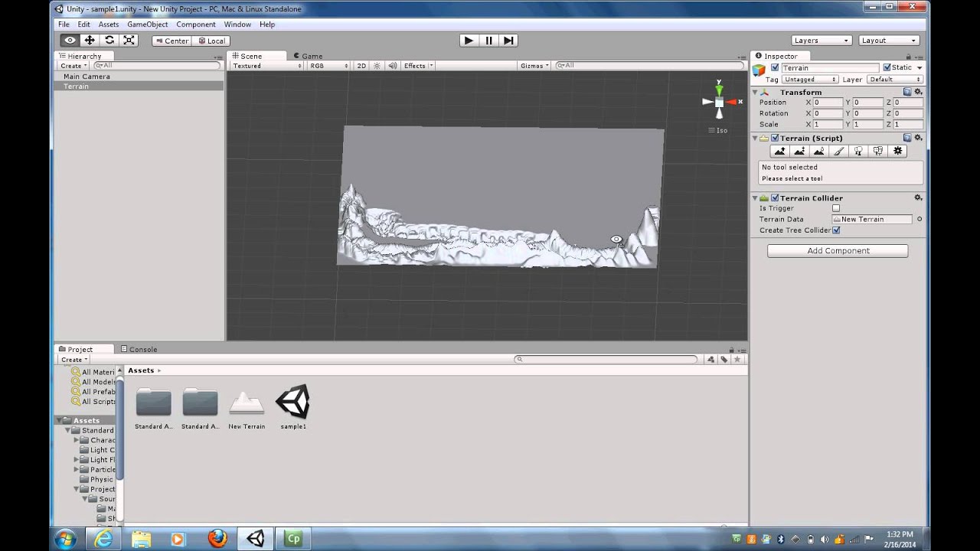Toggle the Terrain object active checkbox
The image size is (980, 551).
775,67
